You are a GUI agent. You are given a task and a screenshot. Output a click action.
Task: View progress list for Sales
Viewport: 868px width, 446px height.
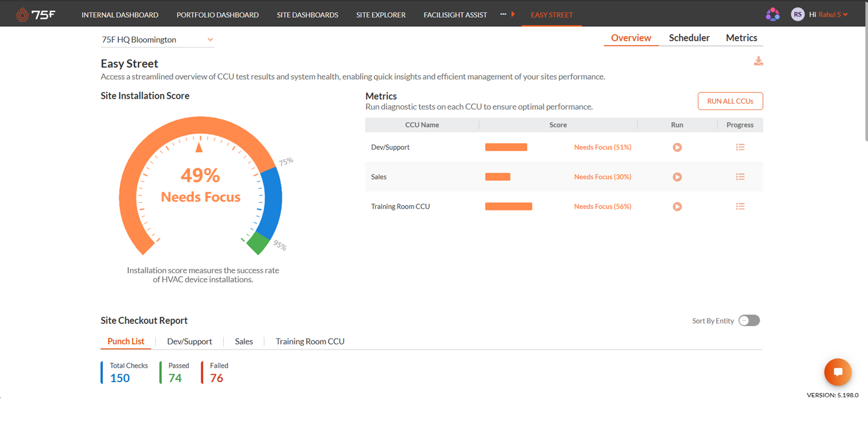coord(740,177)
